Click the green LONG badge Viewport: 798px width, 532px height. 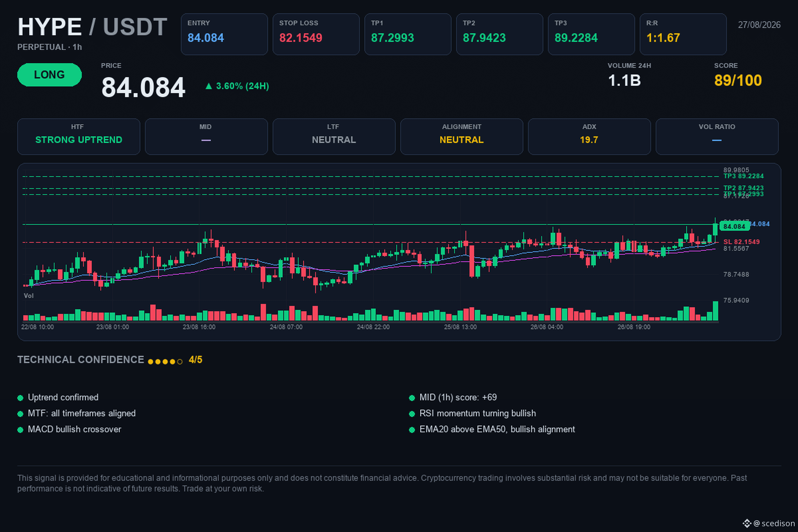(x=50, y=74)
